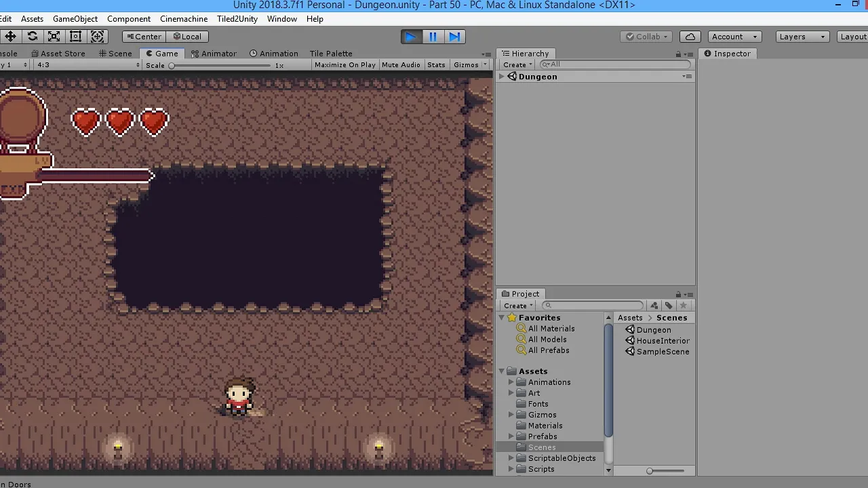This screenshot has height=488, width=868.
Task: Click Search by Label icon in Project
Action: [x=669, y=306]
